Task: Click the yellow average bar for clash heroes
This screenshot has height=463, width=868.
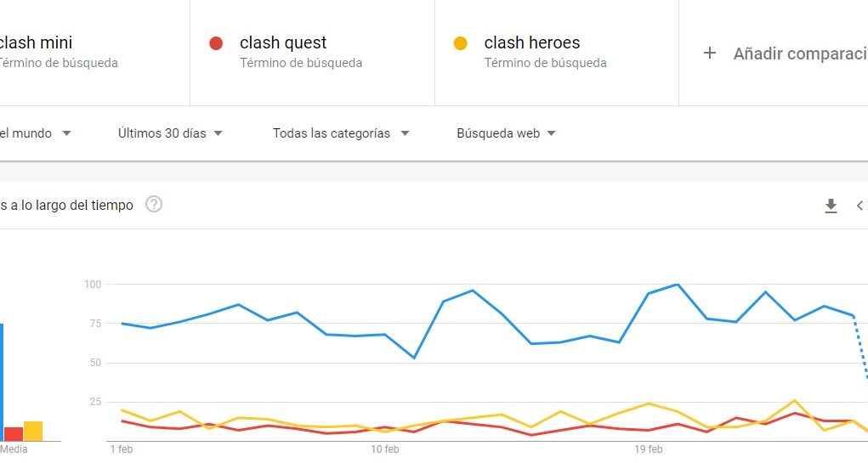Action: (x=33, y=432)
